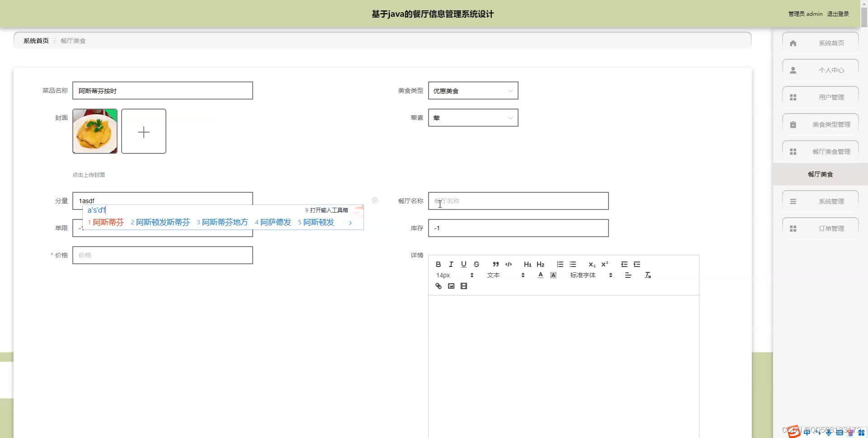Screen dimensions: 868x438
Task: Expand 订单管理 in the sidebar
Action: point(821,229)
